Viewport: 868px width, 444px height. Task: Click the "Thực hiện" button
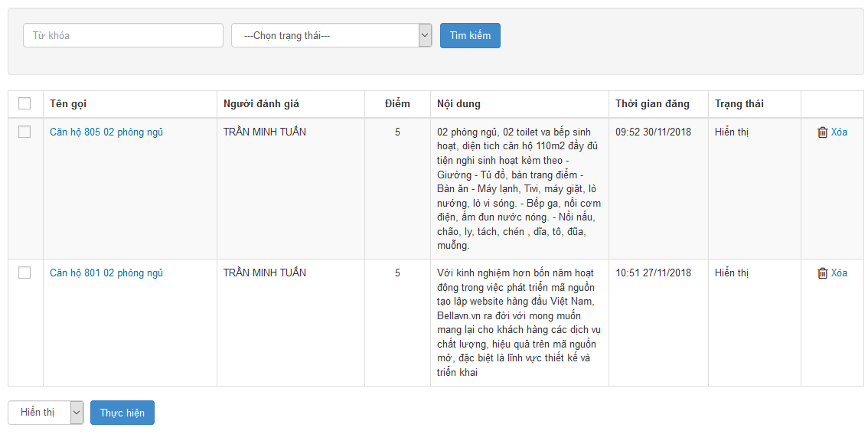[x=122, y=413]
